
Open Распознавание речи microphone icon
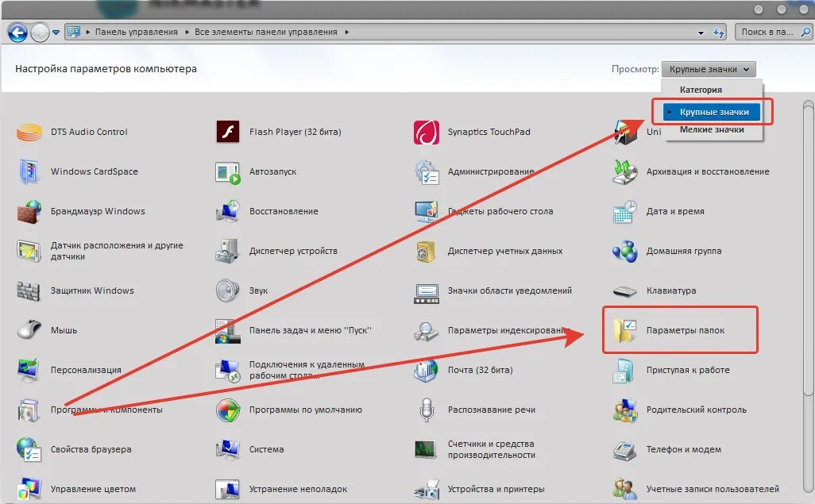427,410
